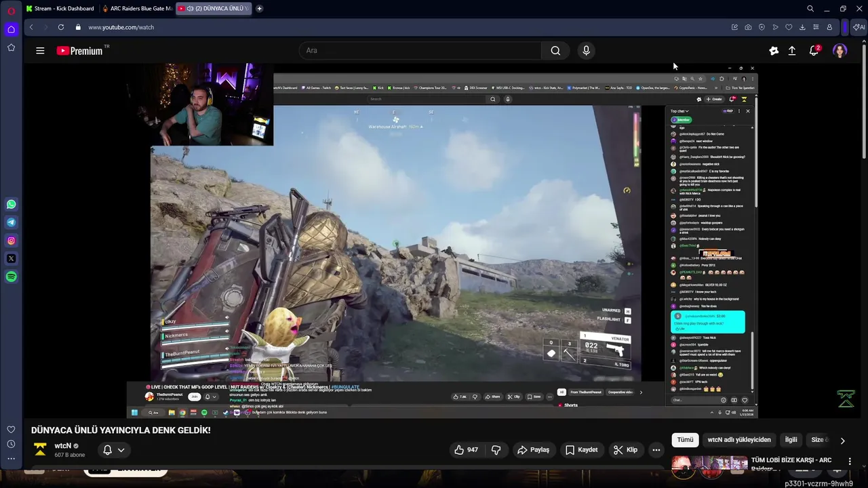Open the Opera tab search magnifier
This screenshot has height=488, width=868.
tap(810, 9)
